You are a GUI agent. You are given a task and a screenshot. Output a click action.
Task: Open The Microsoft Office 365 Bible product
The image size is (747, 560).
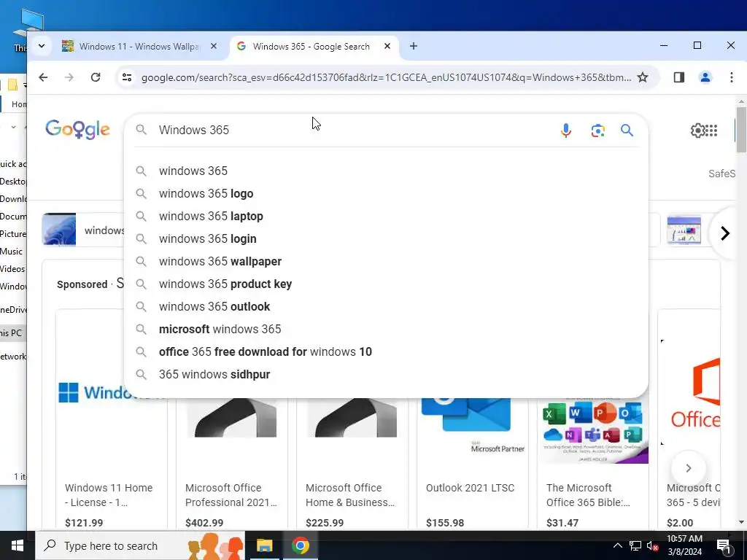pos(589,495)
